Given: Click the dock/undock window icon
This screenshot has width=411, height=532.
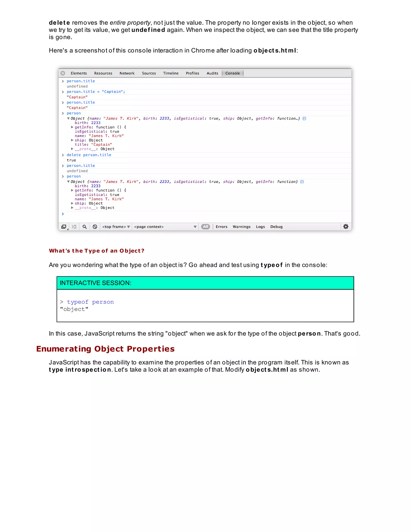Looking at the screenshot, I should tap(64, 227).
